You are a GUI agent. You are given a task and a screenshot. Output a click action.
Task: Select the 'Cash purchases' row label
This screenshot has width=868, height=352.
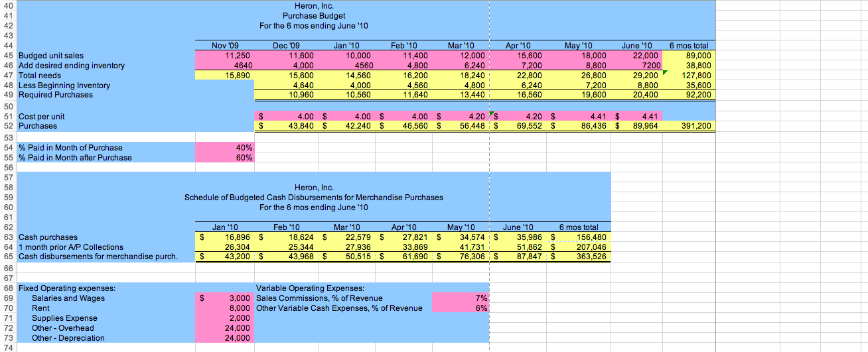(x=48, y=237)
